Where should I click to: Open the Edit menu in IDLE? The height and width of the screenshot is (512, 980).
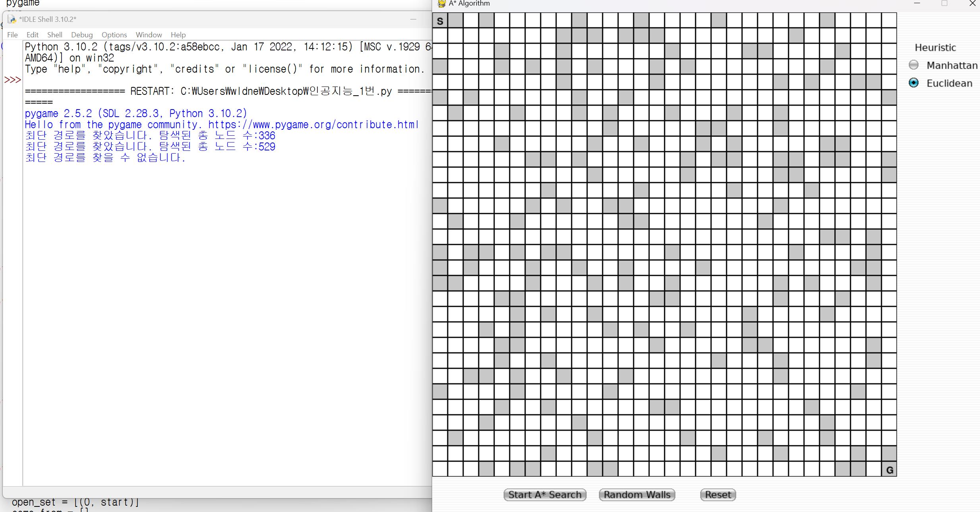point(32,35)
